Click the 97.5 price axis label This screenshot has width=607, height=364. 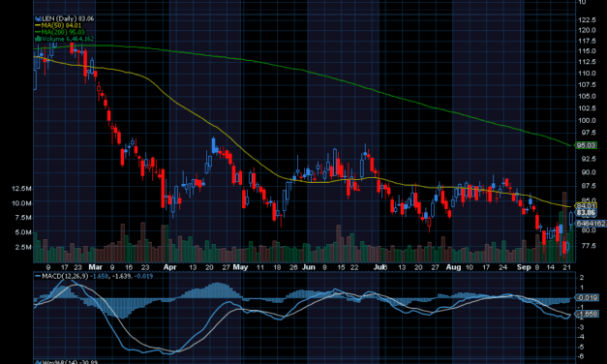[x=588, y=133]
